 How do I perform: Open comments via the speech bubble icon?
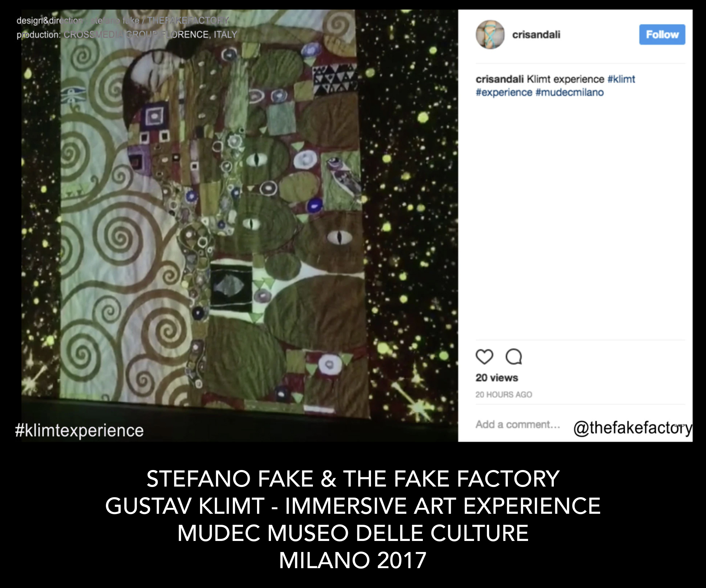click(x=514, y=356)
